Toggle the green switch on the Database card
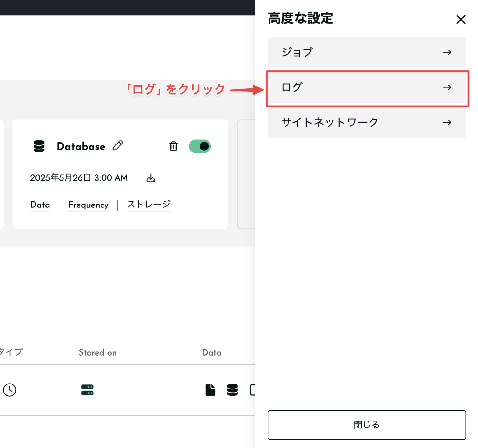Image resolution: width=478 pixels, height=448 pixels. 200,146
